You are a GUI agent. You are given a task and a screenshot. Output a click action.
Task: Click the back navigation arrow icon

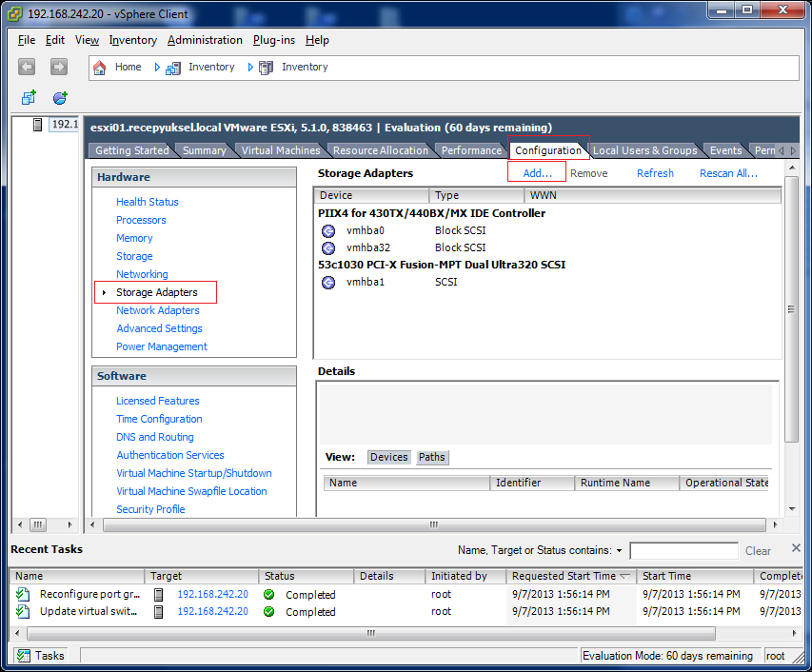[27, 67]
